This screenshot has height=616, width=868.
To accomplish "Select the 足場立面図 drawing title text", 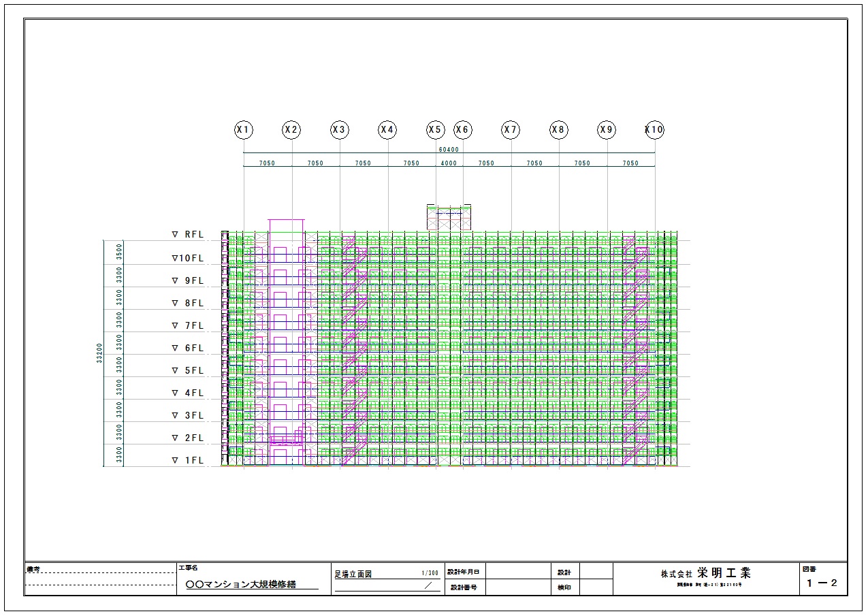I will click(353, 574).
